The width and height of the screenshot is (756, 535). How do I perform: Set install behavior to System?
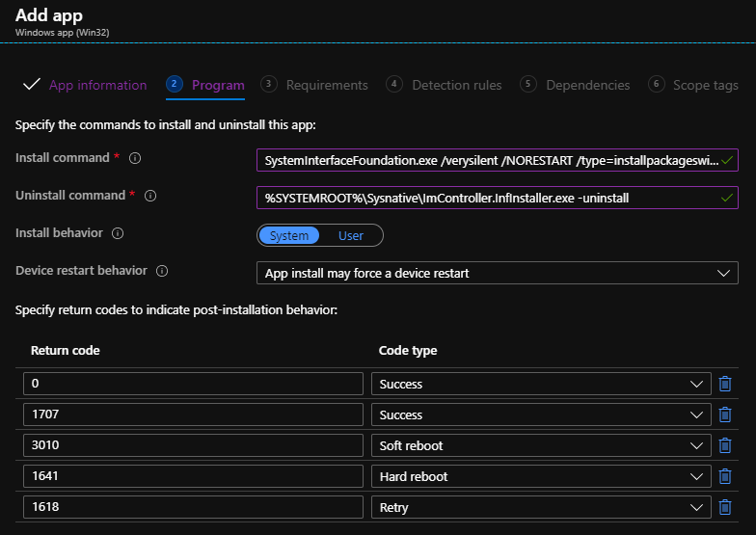point(289,235)
